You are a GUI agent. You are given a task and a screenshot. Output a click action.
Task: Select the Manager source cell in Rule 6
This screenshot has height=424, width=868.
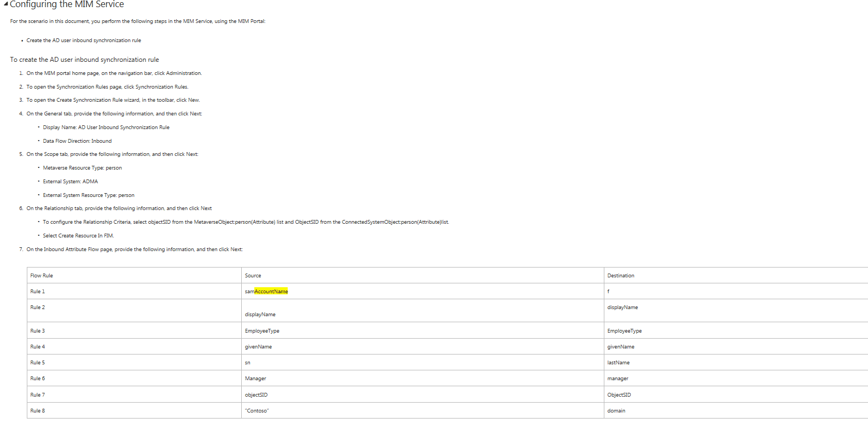(255, 379)
